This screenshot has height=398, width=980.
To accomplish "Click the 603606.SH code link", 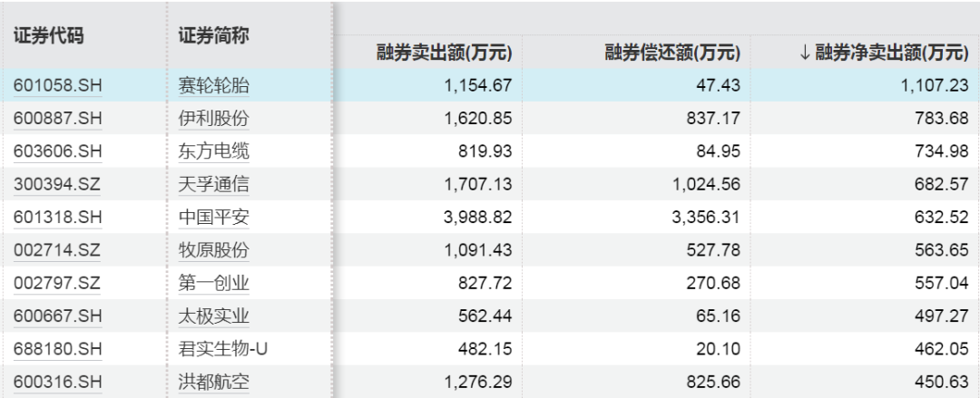I will coord(57,151).
